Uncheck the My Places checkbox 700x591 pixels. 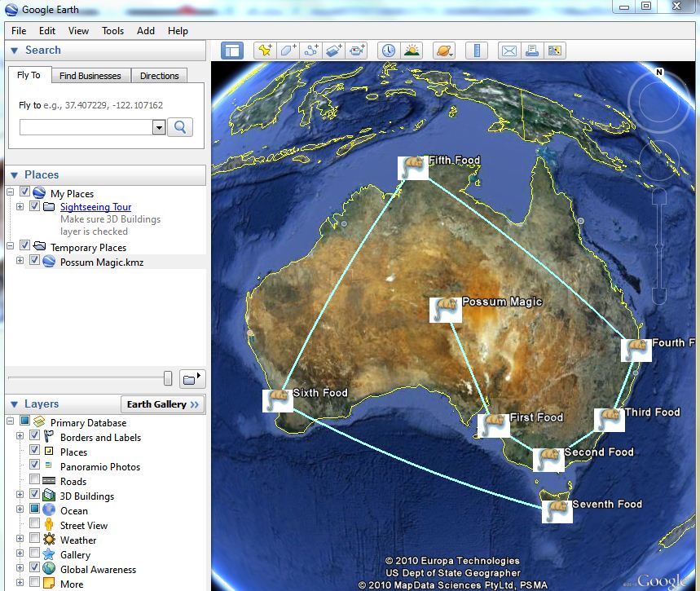pos(25,192)
